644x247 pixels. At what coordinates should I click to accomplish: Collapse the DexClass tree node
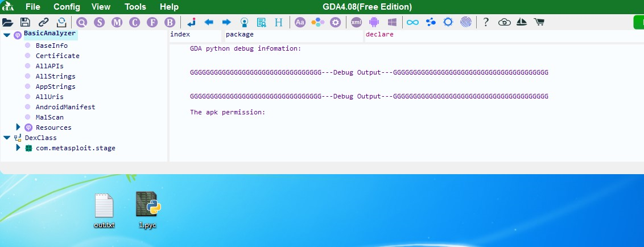7,138
